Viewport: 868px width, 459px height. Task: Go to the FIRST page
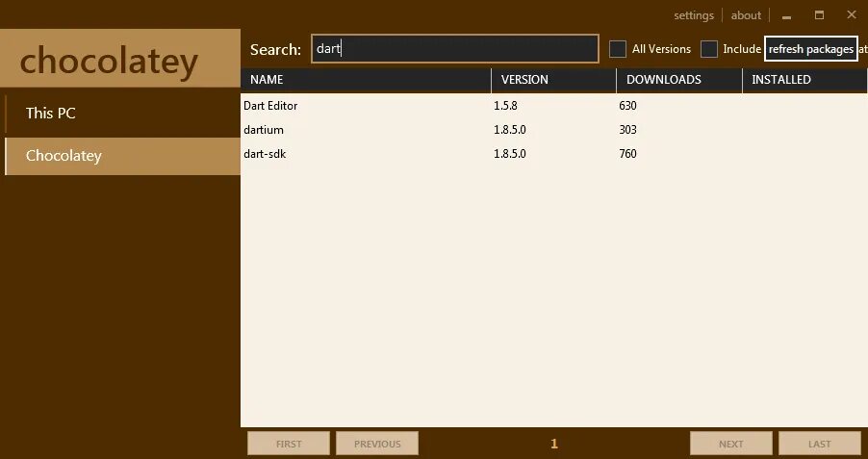point(289,444)
